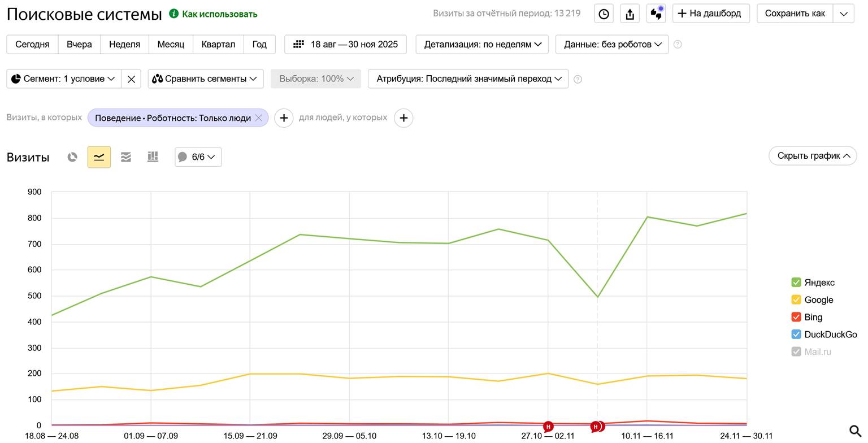Expand the Детализация: по неделям dropdown
The height and width of the screenshot is (443, 868).
[481, 44]
